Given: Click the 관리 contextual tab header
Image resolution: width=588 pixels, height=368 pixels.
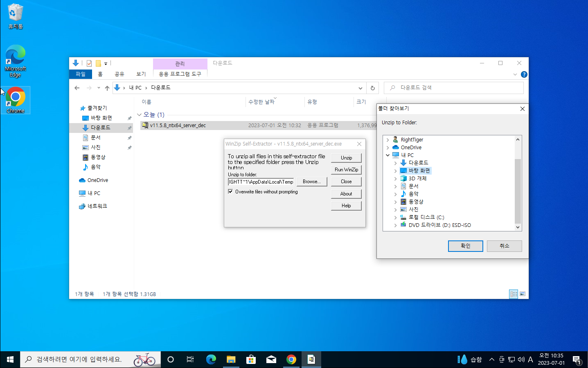Looking at the screenshot, I should 180,64.
